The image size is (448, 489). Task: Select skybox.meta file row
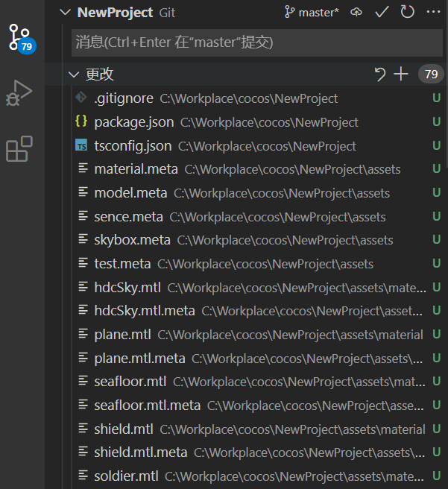coord(259,240)
